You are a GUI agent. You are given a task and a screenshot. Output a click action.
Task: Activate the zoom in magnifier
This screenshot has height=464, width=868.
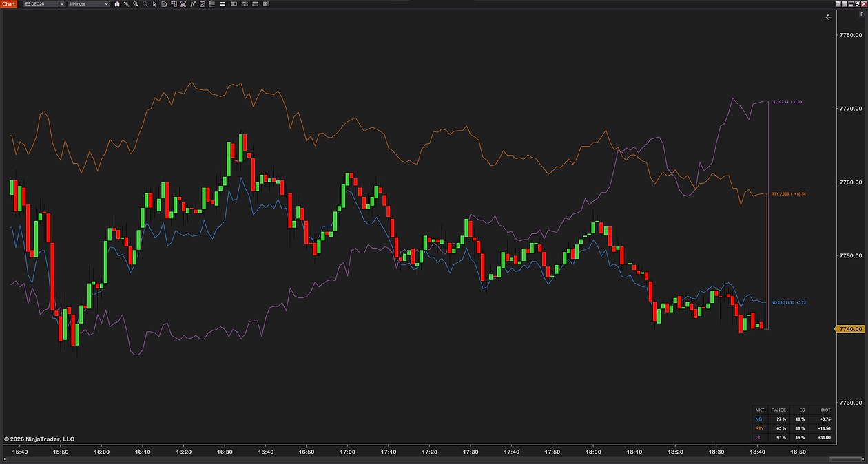136,3
